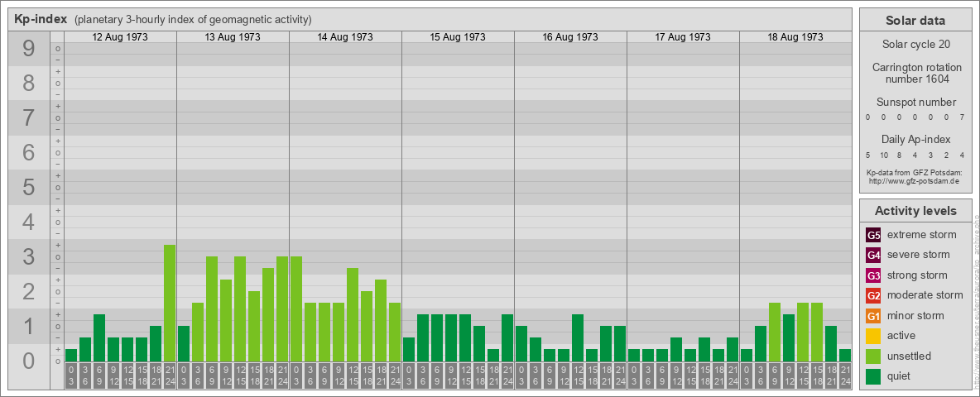The width and height of the screenshot is (980, 397).
Task: Click the Carrington rotation number 1604 text
Action: point(915,73)
